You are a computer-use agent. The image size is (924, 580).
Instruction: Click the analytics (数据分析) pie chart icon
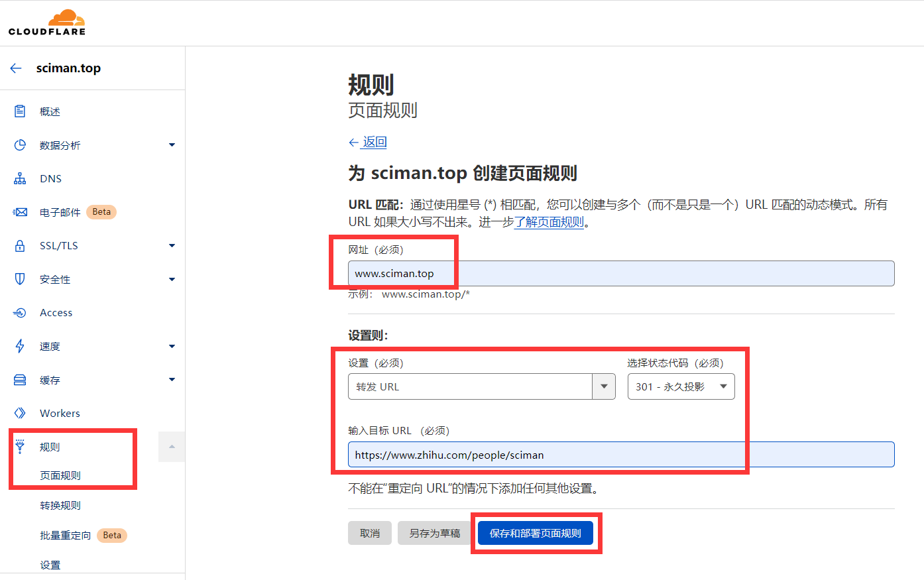(20, 145)
